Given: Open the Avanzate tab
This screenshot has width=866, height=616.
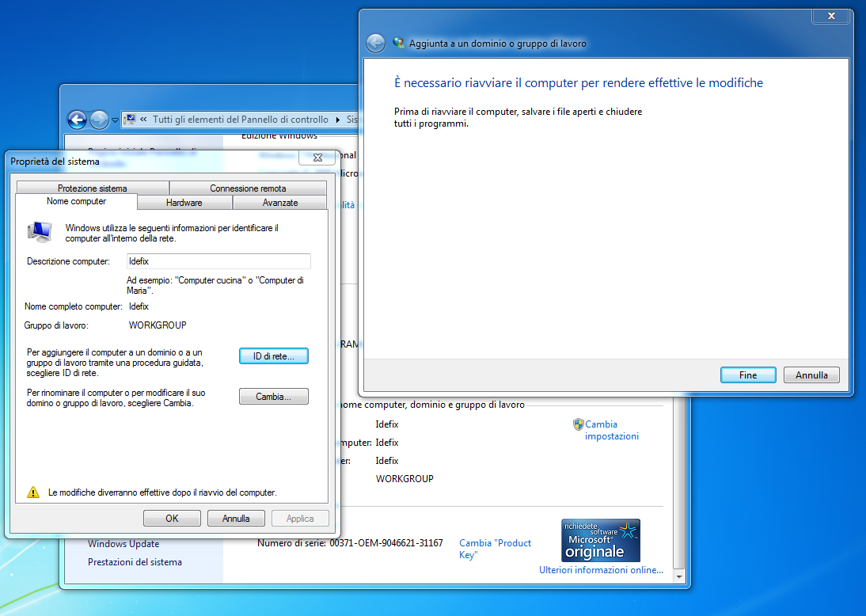Looking at the screenshot, I should pyautogui.click(x=280, y=203).
